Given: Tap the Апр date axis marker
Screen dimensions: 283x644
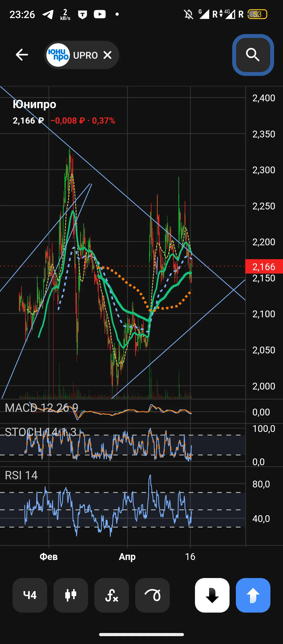Looking at the screenshot, I should 127,557.
